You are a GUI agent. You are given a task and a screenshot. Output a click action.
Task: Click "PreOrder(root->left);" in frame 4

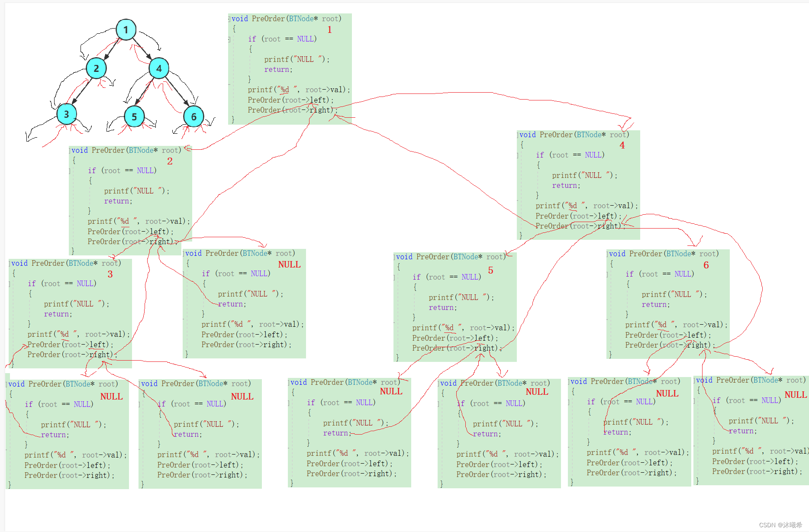(579, 216)
